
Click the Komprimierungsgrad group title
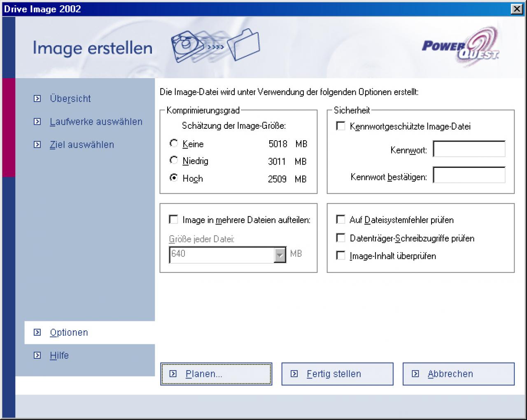click(203, 110)
